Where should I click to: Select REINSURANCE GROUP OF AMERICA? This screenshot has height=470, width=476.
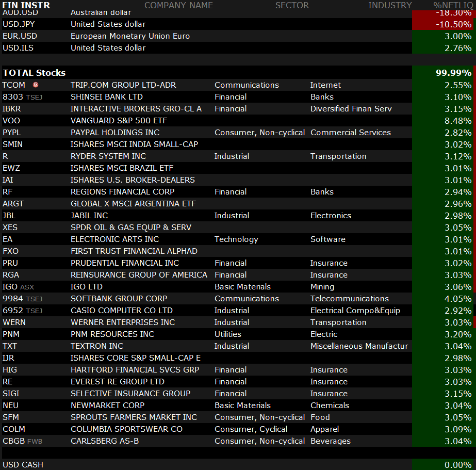(139, 274)
